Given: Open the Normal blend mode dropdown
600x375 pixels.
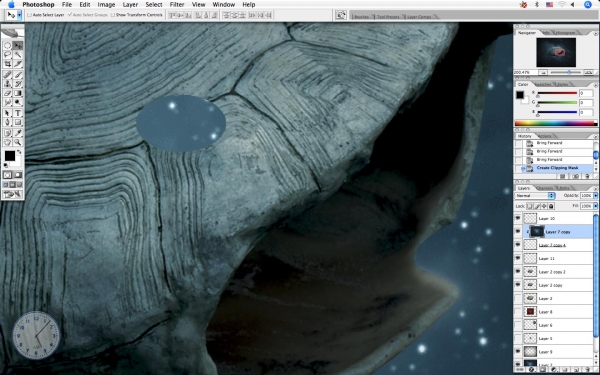Looking at the screenshot, I should click(535, 196).
